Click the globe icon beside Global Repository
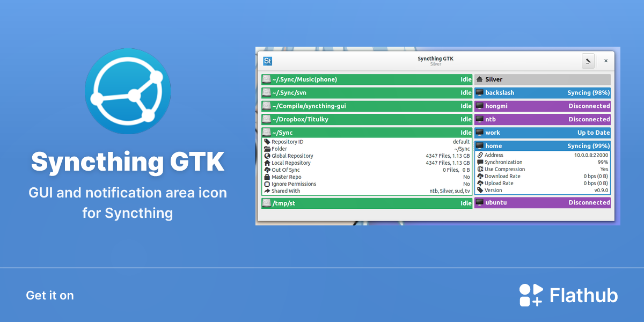This screenshot has height=322, width=644. point(267,156)
